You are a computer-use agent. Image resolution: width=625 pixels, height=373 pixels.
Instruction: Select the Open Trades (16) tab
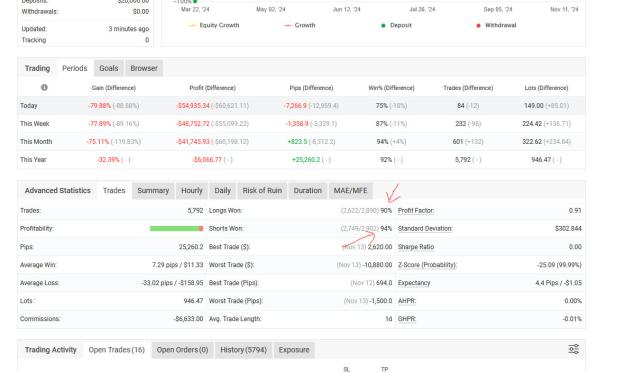coord(116,350)
